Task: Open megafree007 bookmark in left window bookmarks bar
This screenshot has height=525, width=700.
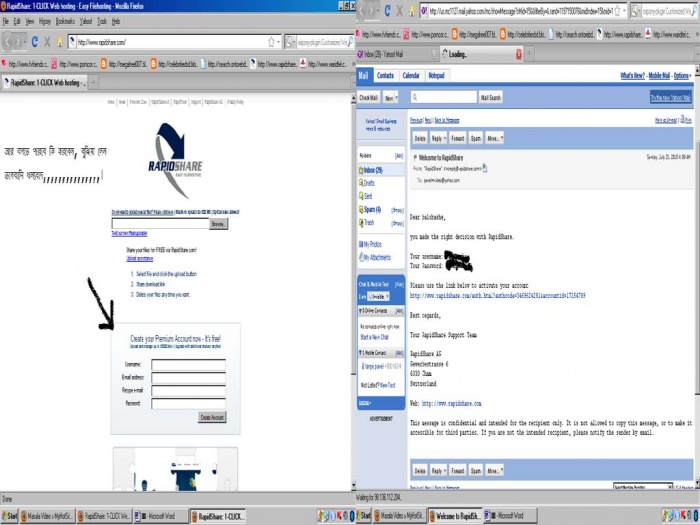Action: point(124,64)
